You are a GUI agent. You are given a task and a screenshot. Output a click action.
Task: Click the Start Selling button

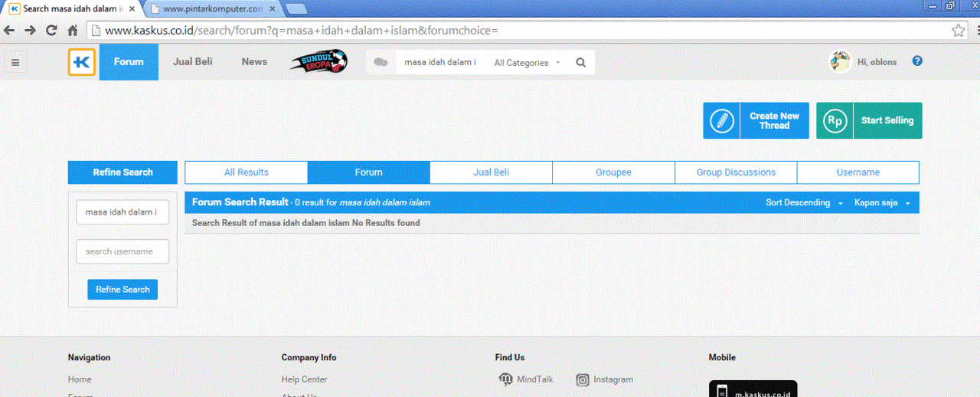click(869, 121)
